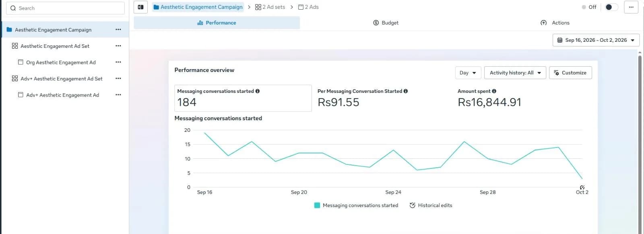Click the Budget dollar icon

tap(376, 23)
